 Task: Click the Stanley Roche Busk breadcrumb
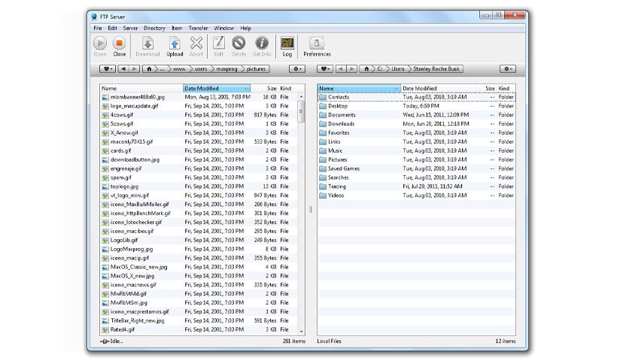(x=436, y=69)
